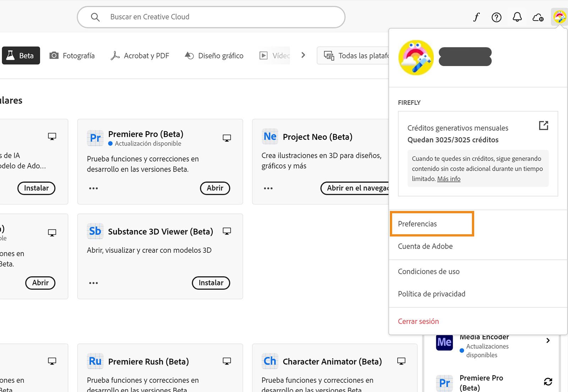568x392 pixels.
Task: Click the Substance 3D Viewer (Beta) icon
Action: 95,231
